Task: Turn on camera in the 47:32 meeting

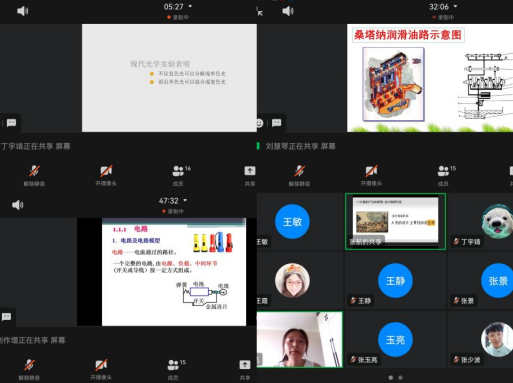Action: (101, 369)
